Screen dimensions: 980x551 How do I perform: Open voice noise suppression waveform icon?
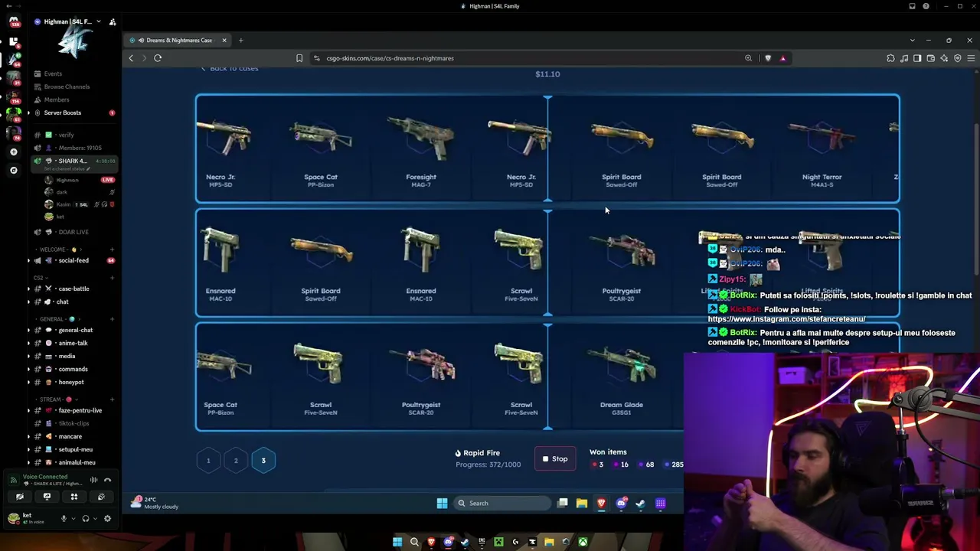click(x=93, y=480)
